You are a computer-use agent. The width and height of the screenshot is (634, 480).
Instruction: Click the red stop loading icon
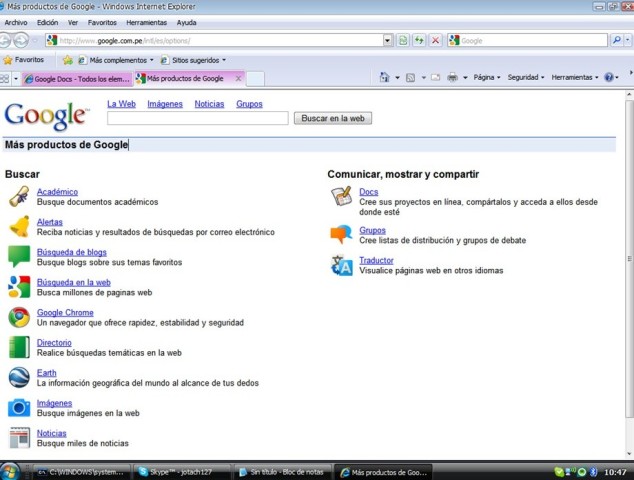pyautogui.click(x=435, y=40)
